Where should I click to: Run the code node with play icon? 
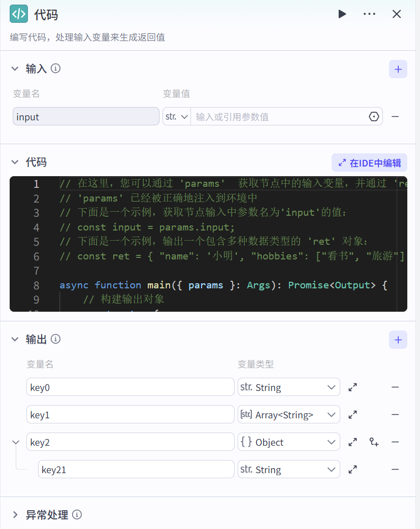342,14
